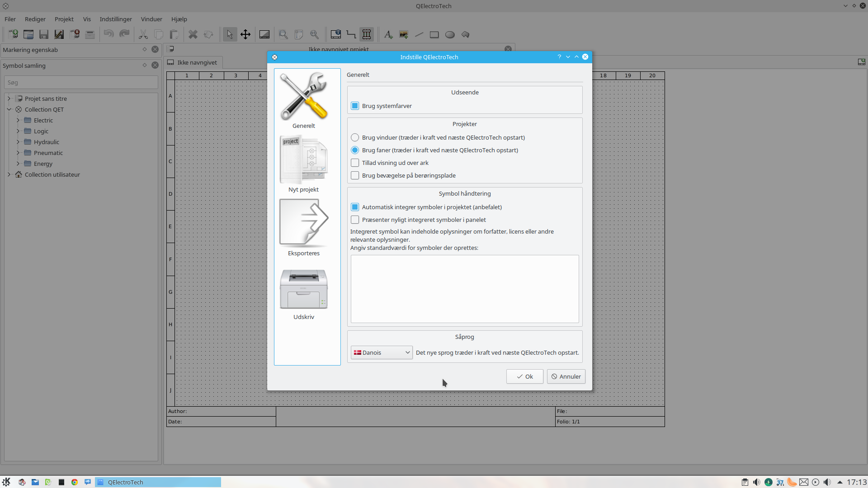This screenshot has height=488, width=868.
Task: Toggle the Brug systemfarver checkbox
Action: (355, 106)
